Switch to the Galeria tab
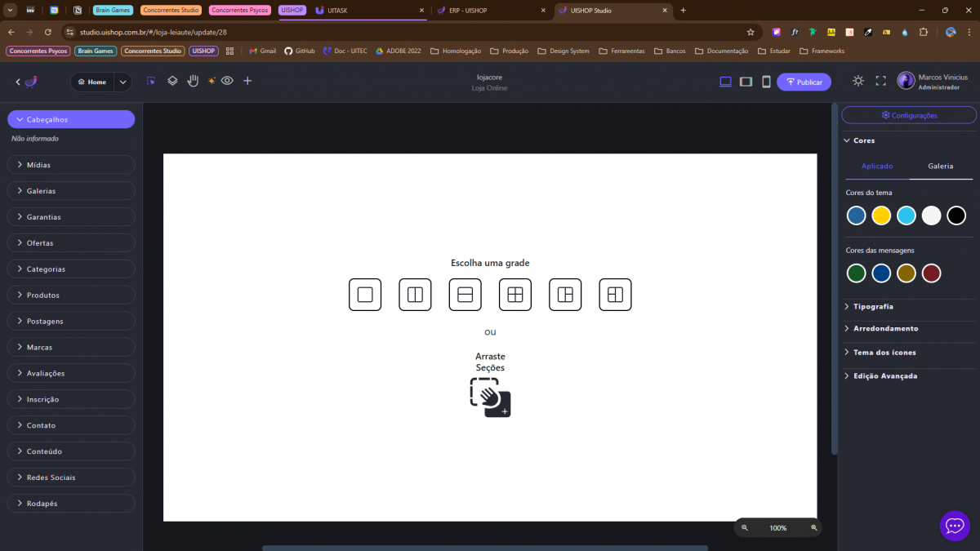 tap(940, 166)
